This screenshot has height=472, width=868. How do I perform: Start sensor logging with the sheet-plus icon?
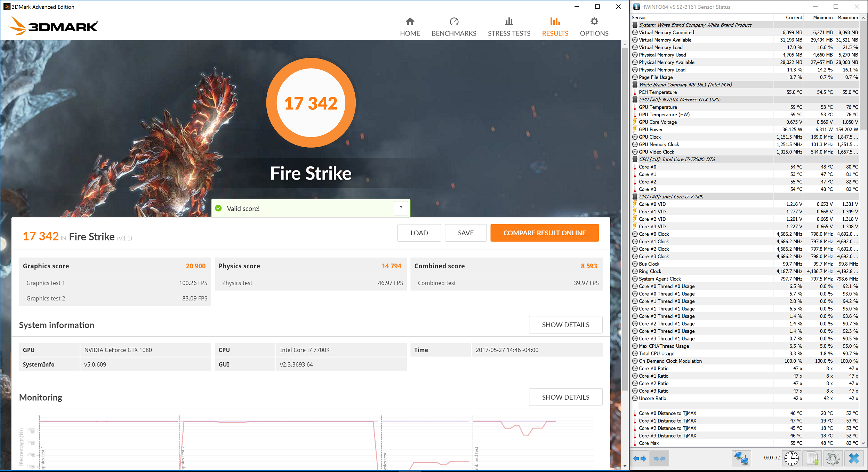[x=812, y=458]
